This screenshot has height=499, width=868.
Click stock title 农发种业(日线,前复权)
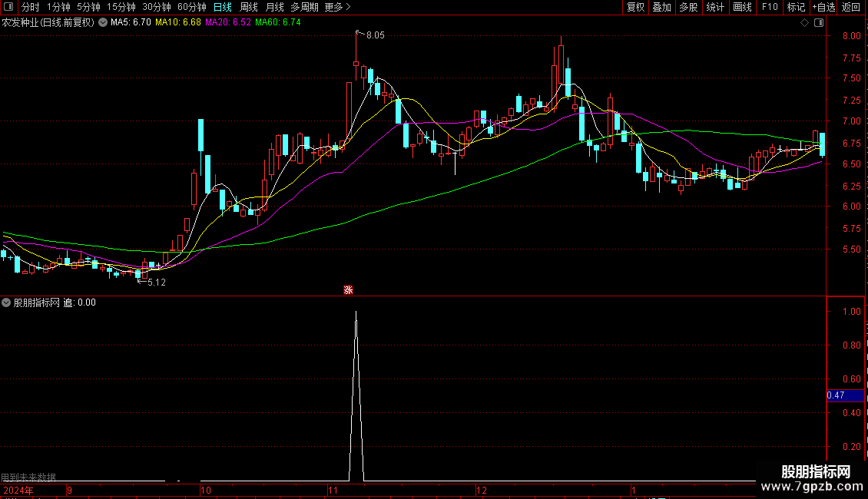48,22
